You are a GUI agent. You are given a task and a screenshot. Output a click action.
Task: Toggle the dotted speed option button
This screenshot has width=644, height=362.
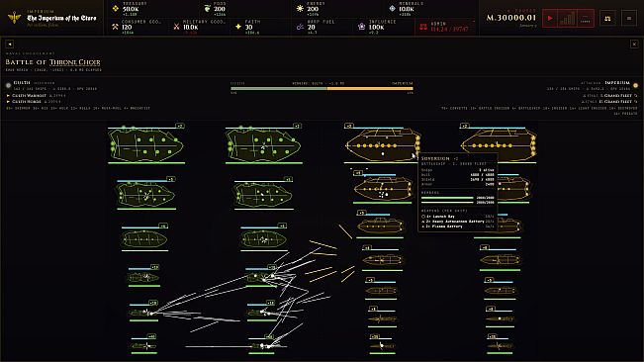(586, 18)
